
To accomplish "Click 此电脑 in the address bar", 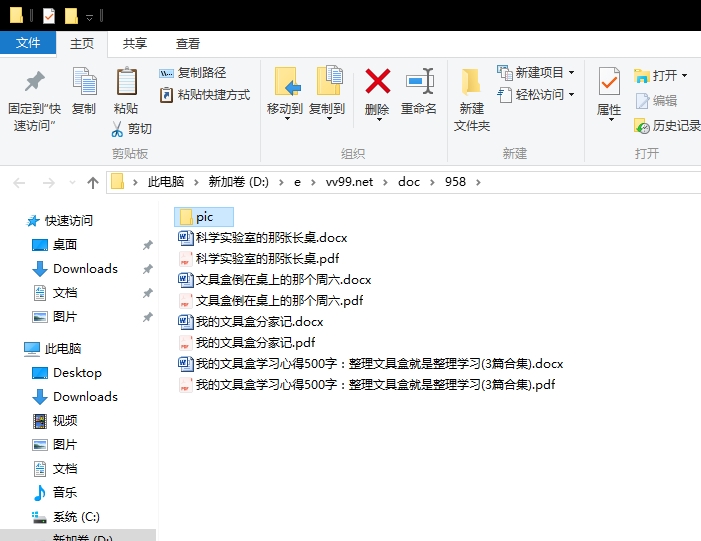I will 166,182.
